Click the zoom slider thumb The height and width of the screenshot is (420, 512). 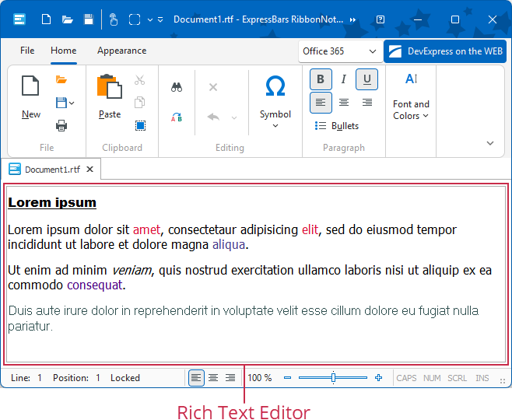click(333, 378)
